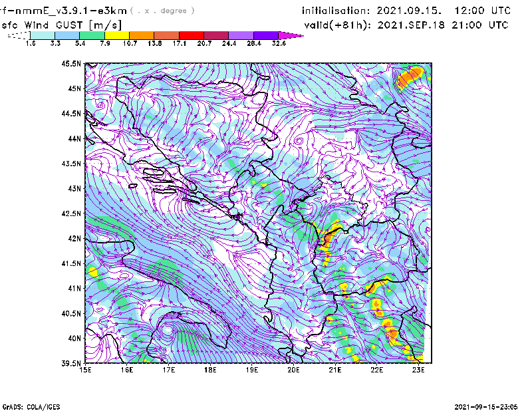The width and height of the screenshot is (532, 411).
Task: Click the '39.5N' latitude label
Action: 71,363
